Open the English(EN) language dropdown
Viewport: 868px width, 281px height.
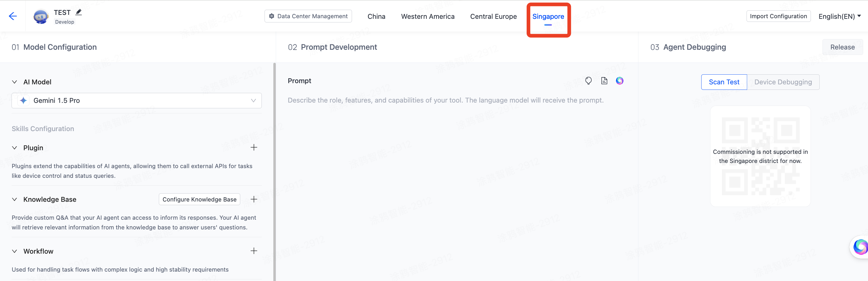coord(840,16)
